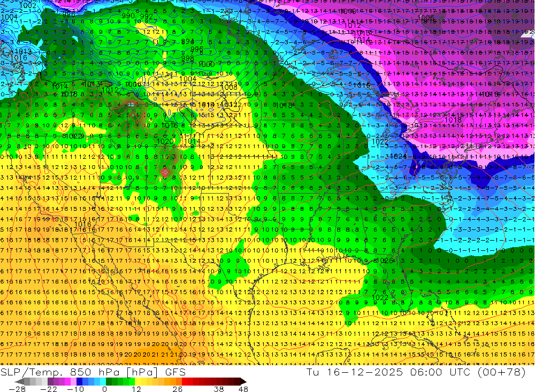The image size is (535, 392).
Task: Click the '1020' isobar label
Action: [165, 141]
